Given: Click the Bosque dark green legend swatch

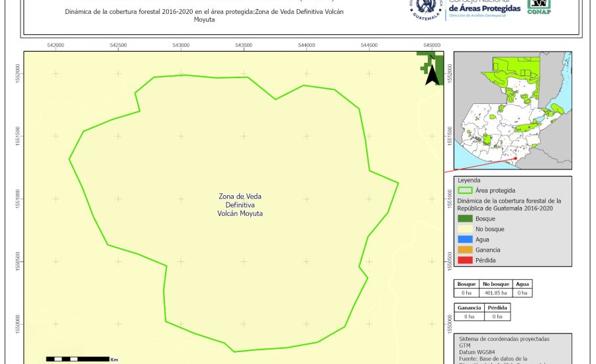Looking at the screenshot, I should 465,218.
